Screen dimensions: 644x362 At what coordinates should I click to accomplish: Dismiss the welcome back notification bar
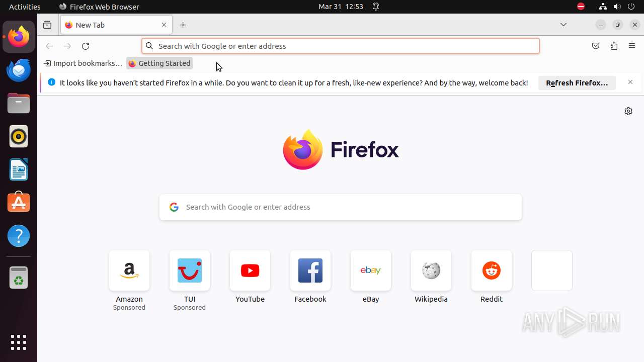point(630,82)
